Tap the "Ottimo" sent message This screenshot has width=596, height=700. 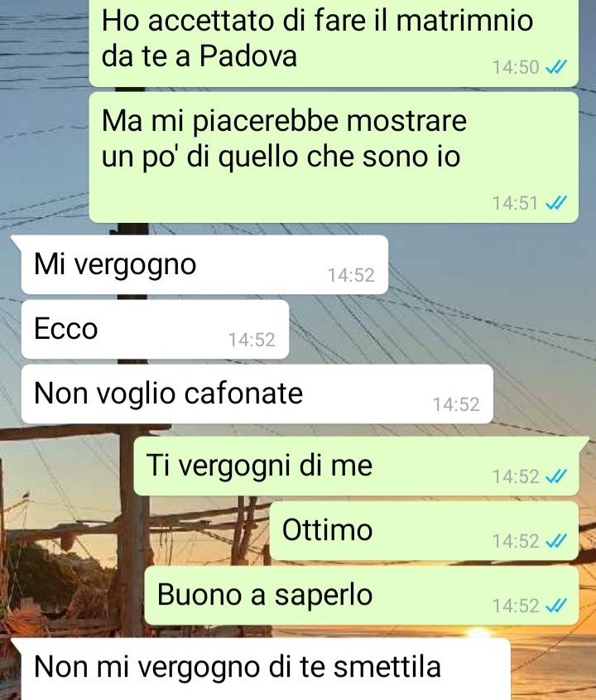click(x=424, y=531)
